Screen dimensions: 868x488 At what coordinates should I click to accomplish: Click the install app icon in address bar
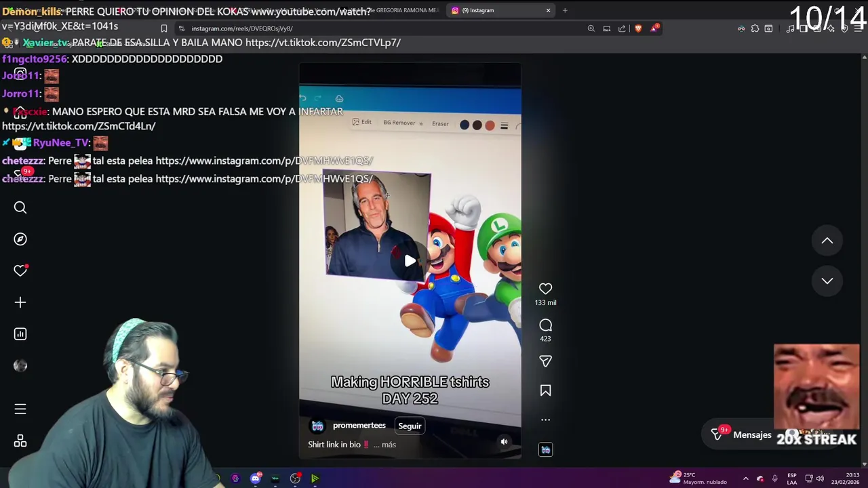pyautogui.click(x=607, y=28)
